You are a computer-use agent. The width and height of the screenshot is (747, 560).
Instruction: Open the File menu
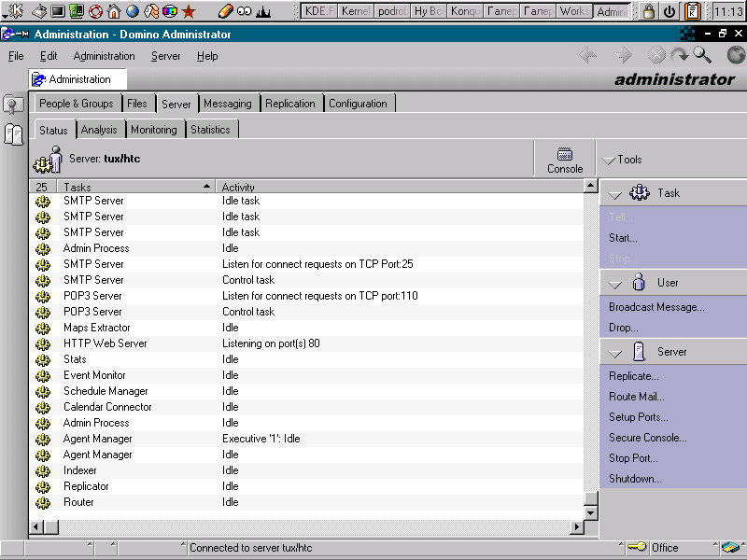[16, 56]
